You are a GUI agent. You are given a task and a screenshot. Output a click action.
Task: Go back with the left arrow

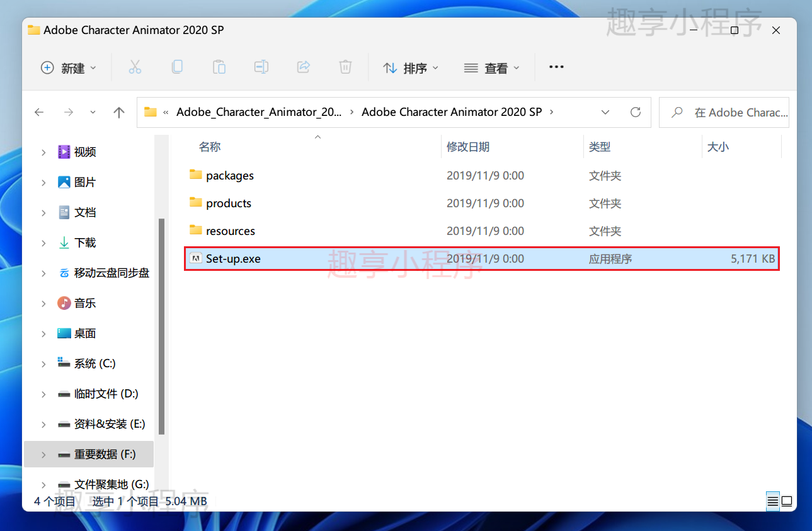(39, 112)
